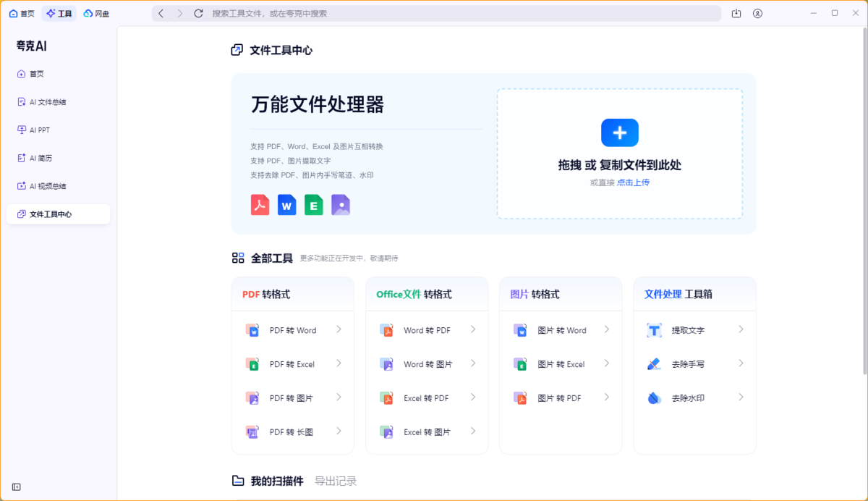Click the blue Word format icon in the banner
Screen dimensions: 868x501
[286, 205]
